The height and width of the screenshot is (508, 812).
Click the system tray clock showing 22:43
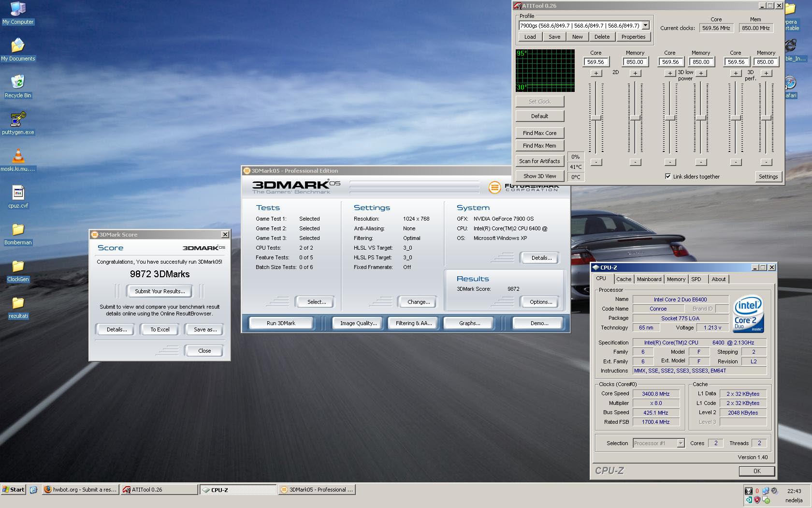pos(794,491)
